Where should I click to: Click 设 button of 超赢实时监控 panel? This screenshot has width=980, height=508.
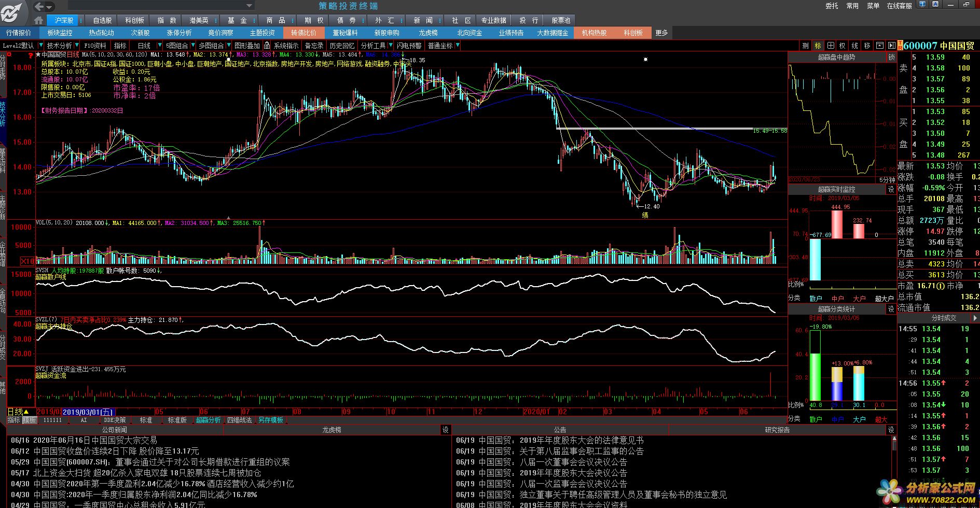click(891, 190)
